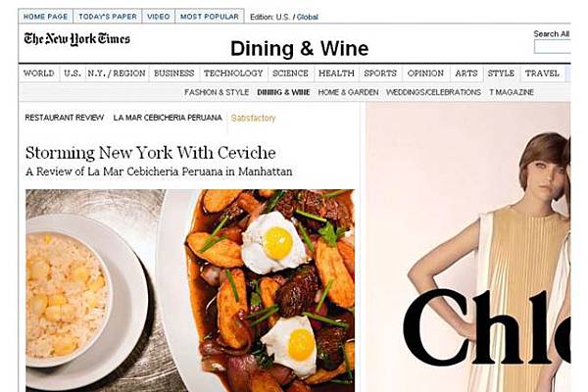Open the ceviche dish photo

coord(190,290)
